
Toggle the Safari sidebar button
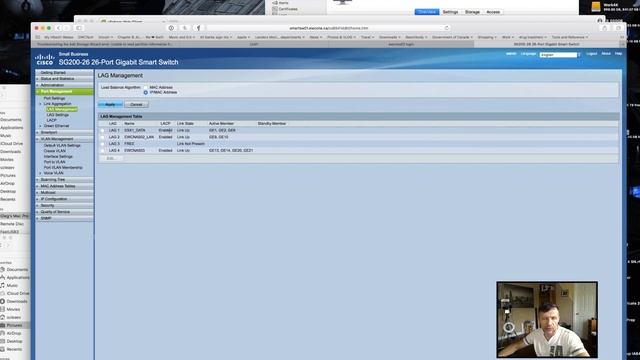click(x=79, y=28)
